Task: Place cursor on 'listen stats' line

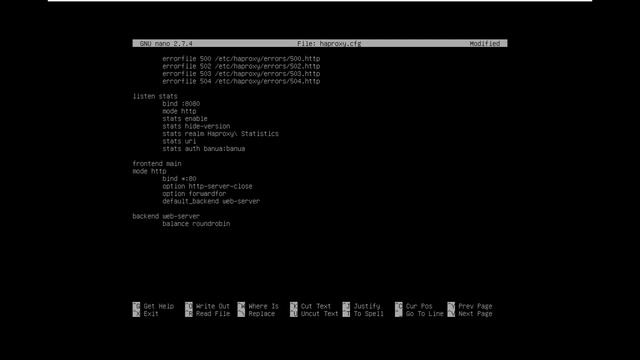Action: tap(155, 96)
